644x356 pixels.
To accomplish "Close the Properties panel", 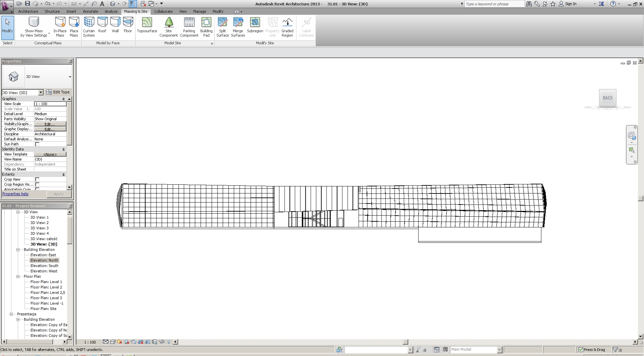I will [70, 61].
